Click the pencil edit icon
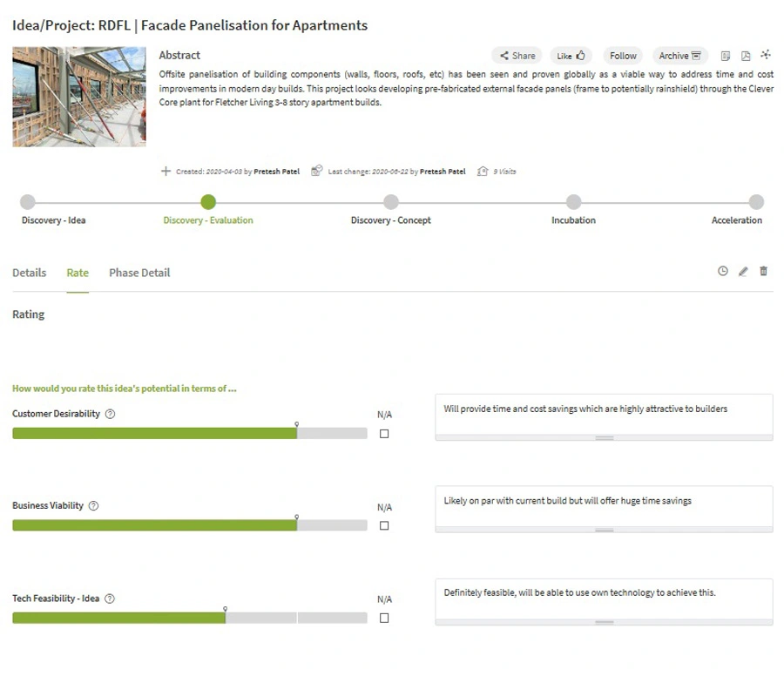784x676 pixels. (743, 272)
